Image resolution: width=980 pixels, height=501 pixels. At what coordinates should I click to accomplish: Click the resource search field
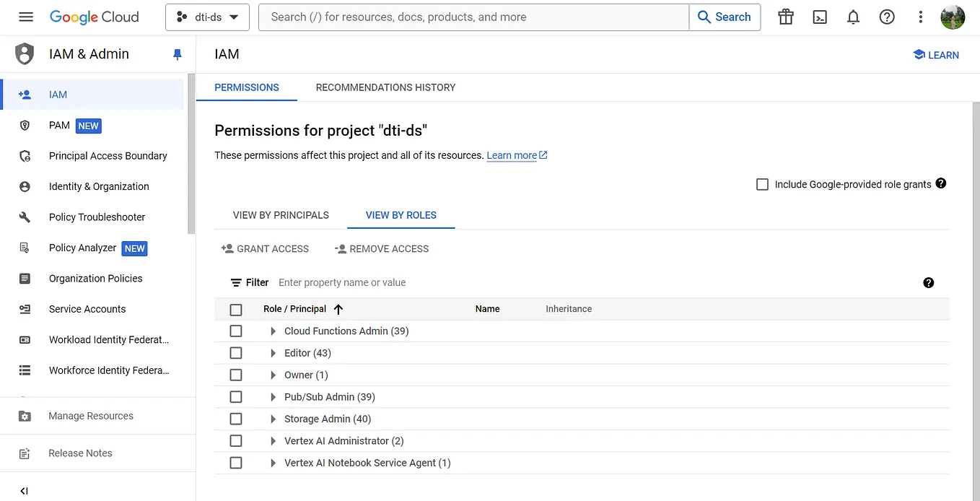pos(473,17)
